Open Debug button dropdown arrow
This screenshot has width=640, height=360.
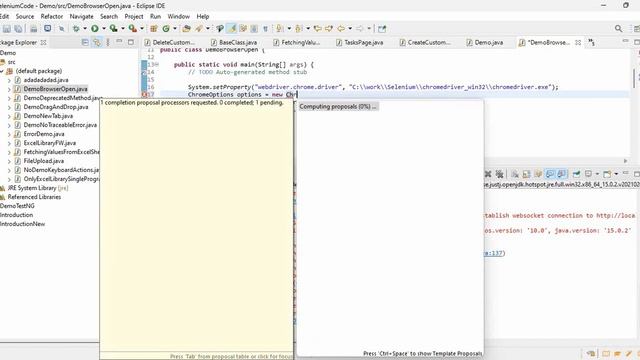tap(85, 29)
